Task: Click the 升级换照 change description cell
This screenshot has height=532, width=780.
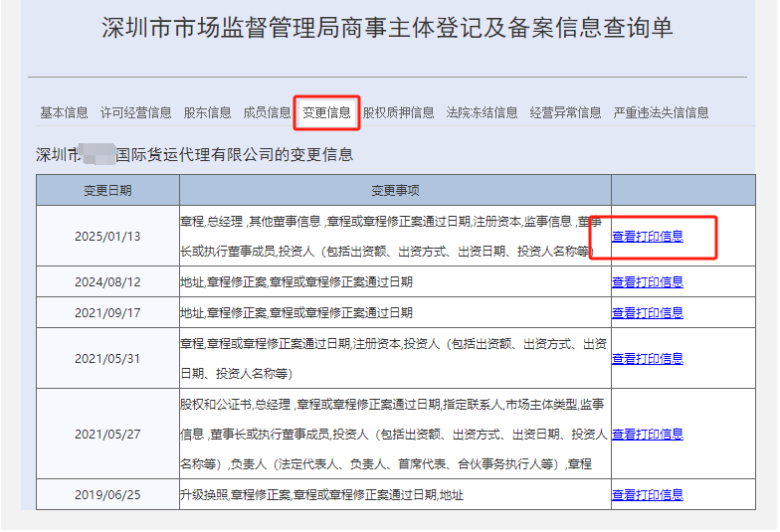Action: 321,495
